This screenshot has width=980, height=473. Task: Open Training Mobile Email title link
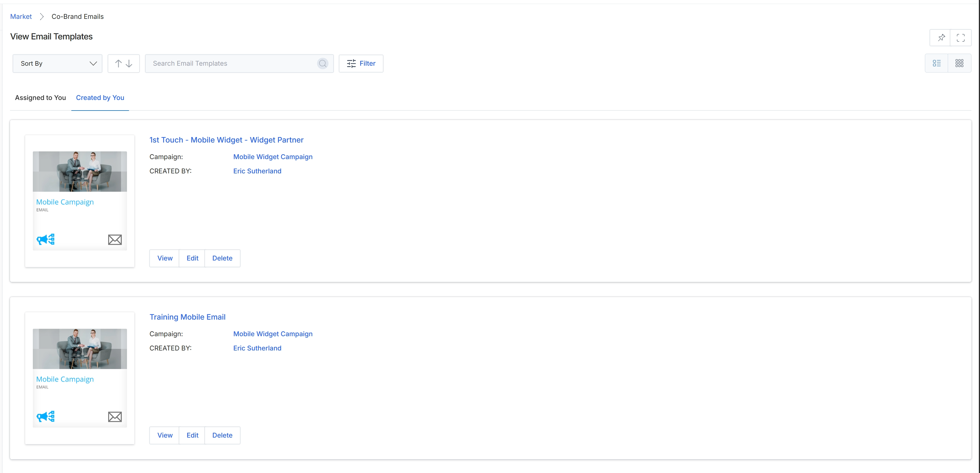187,317
